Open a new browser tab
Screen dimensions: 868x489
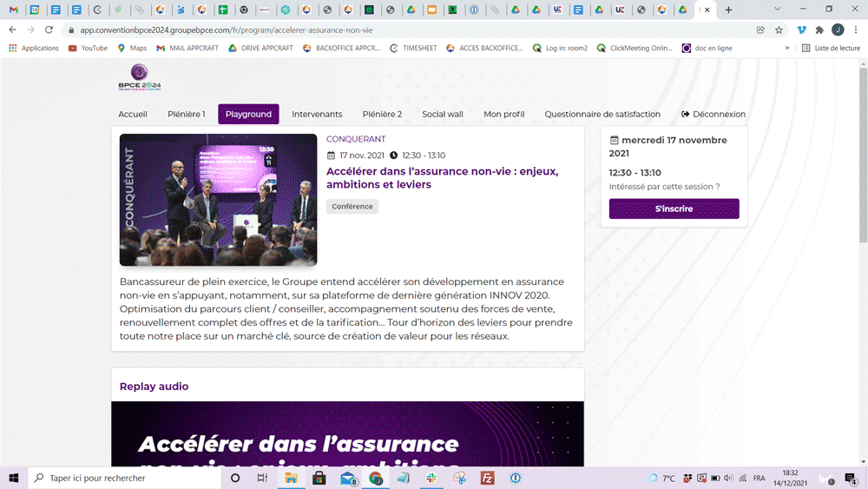coord(728,10)
